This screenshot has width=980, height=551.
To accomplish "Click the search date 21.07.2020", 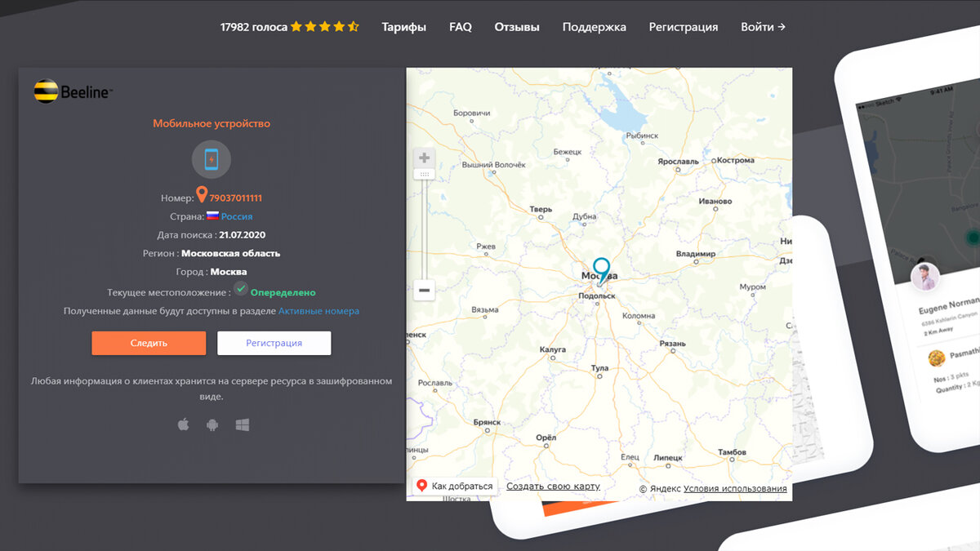I will (243, 234).
